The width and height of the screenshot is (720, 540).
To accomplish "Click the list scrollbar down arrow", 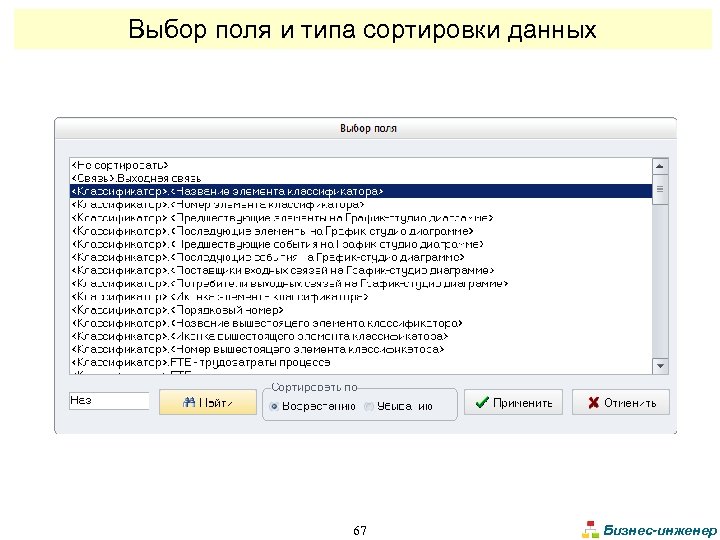I will (x=660, y=366).
